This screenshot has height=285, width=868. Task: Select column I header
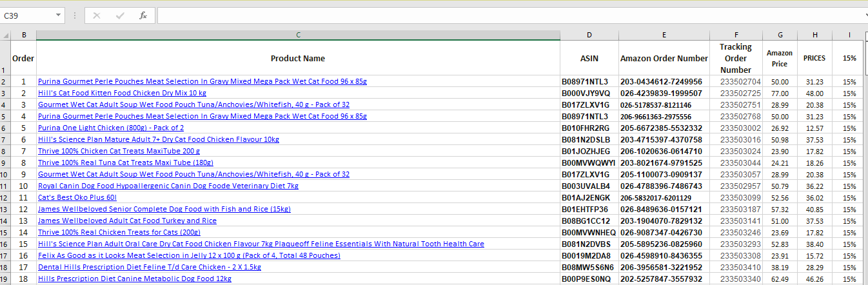pos(849,35)
